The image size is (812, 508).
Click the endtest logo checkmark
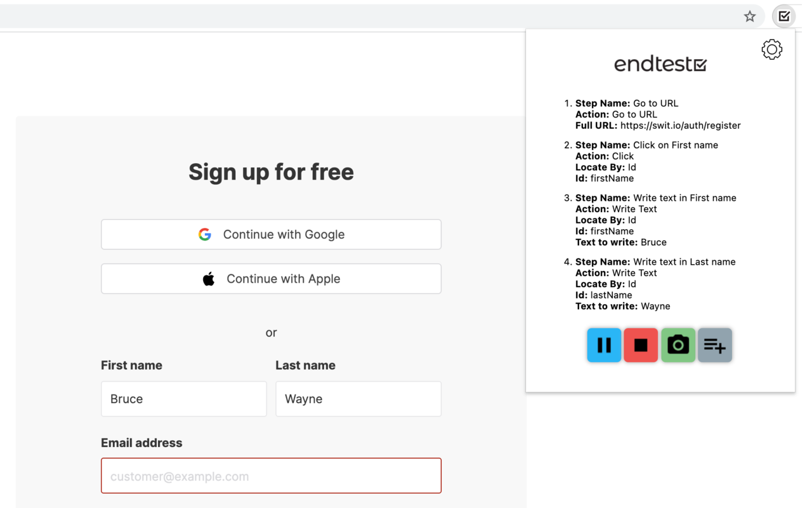pyautogui.click(x=699, y=63)
